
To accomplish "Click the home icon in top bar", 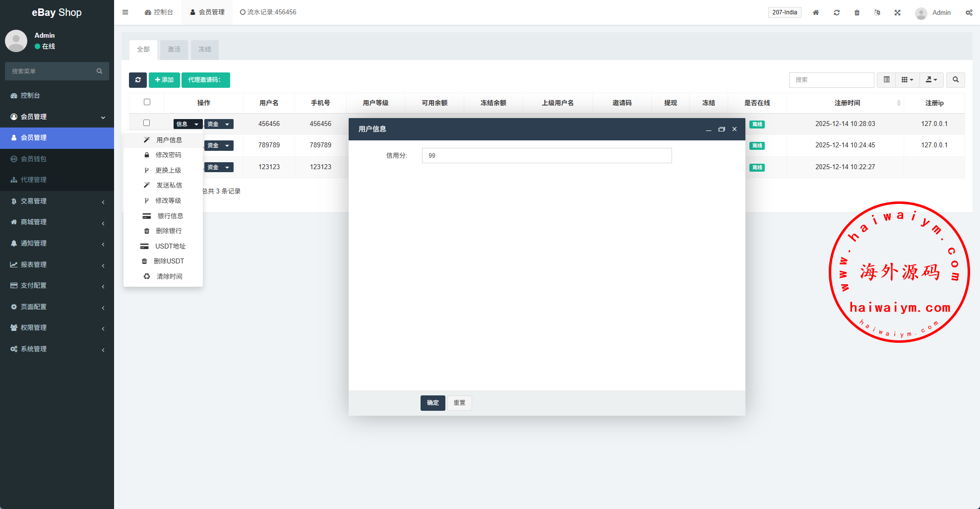I will [816, 12].
